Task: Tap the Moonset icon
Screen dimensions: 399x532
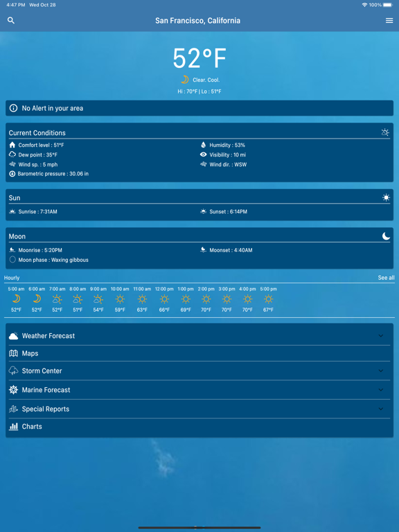Action: coord(203,250)
